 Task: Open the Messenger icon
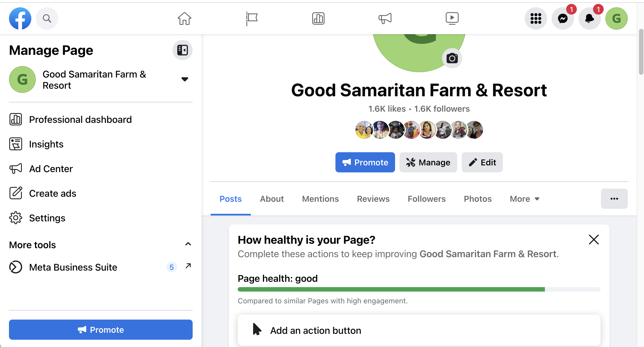coord(563,18)
